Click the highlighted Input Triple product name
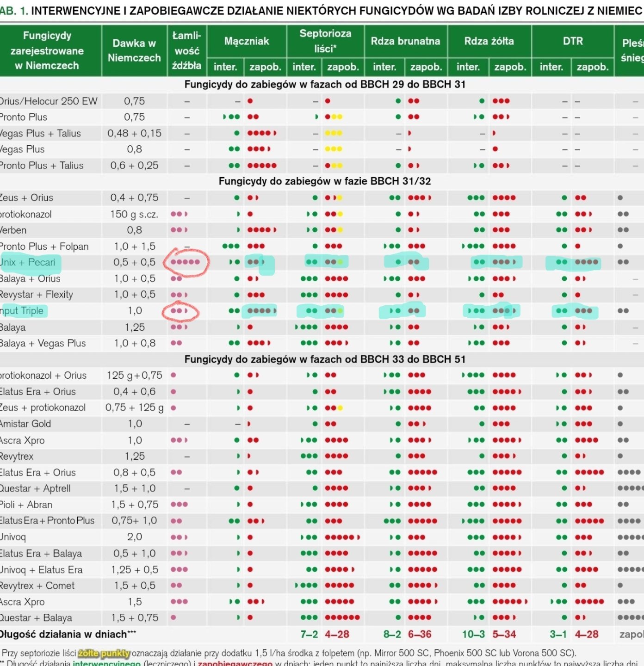The image size is (644, 666). 22,311
